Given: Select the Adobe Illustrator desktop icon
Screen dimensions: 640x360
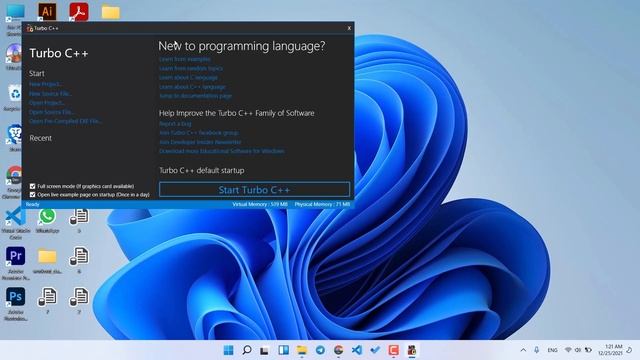Looking at the screenshot, I should pyautogui.click(x=47, y=11).
